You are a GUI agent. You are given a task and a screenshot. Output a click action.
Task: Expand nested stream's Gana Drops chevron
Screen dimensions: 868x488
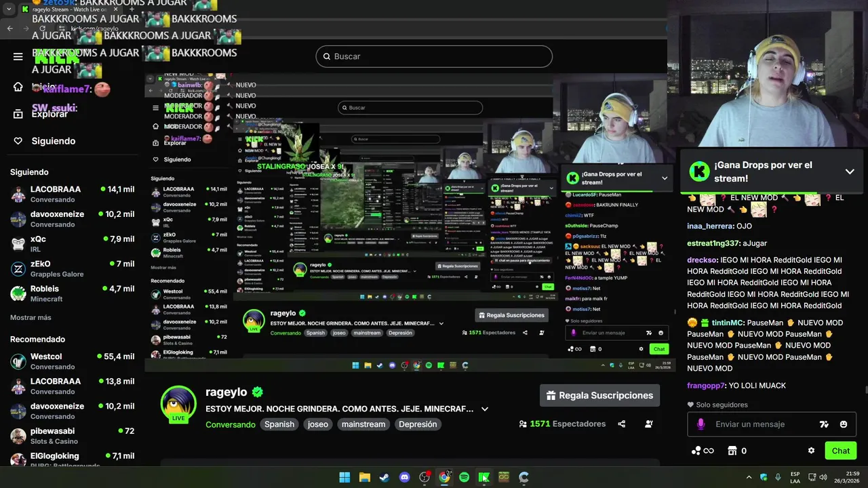point(665,178)
